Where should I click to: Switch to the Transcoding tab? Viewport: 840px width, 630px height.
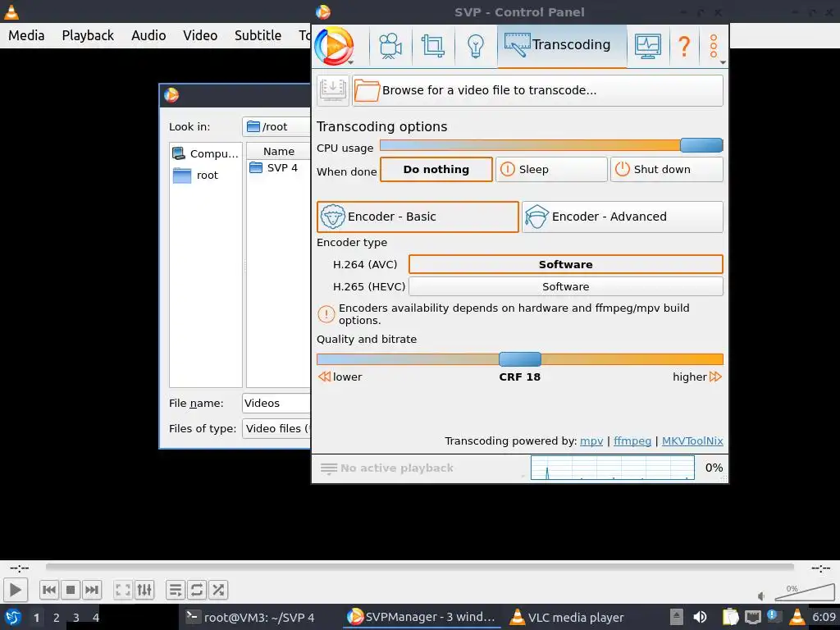point(562,46)
